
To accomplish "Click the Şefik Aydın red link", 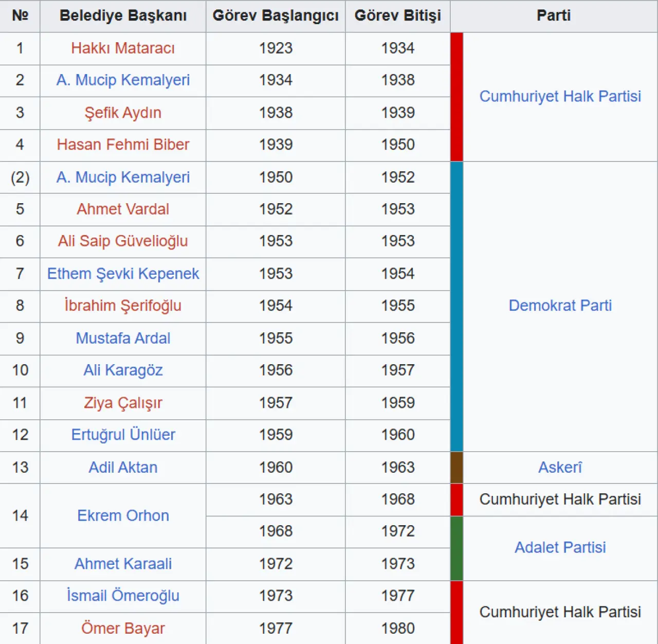I will click(x=123, y=113).
